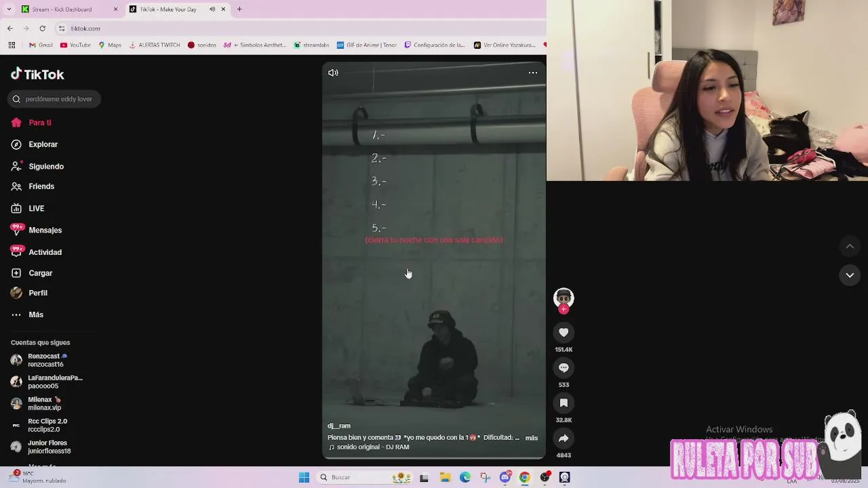Open the video three-dot options menu
Image resolution: width=868 pixels, height=488 pixels.
[x=533, y=73]
